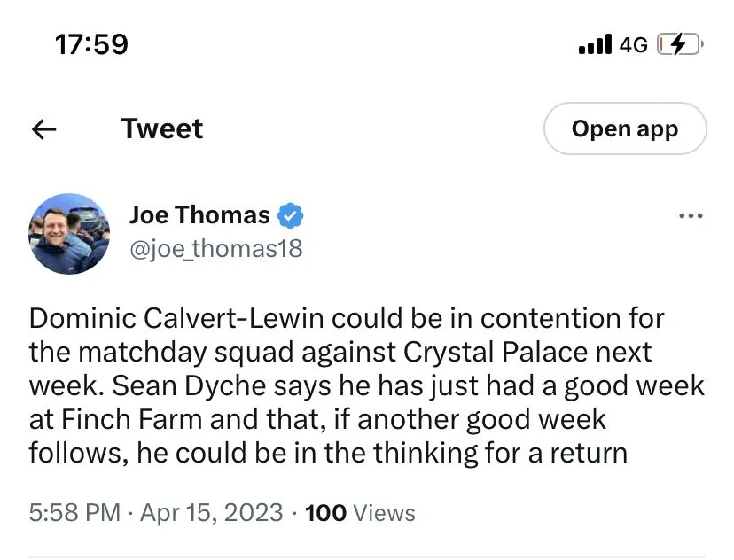Click the Joe Thomas display name
Screen dimensions: 734x560
[199, 214]
